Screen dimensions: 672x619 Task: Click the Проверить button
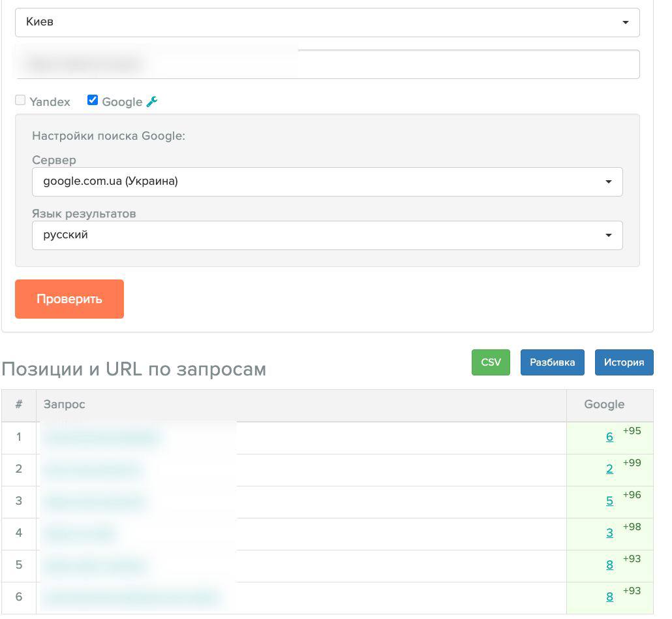click(x=69, y=299)
